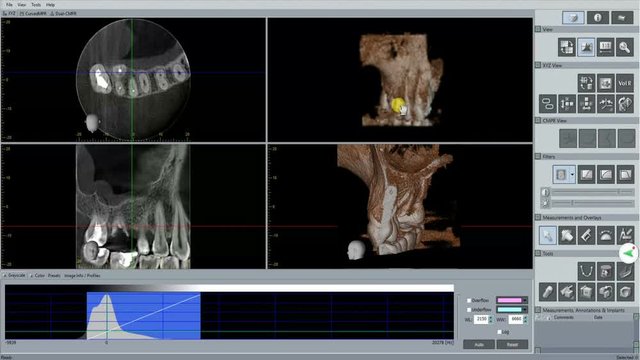Image resolution: width=640 pixels, height=360 pixels.
Task: Click the nerve canal tool icon
Action: (624, 271)
